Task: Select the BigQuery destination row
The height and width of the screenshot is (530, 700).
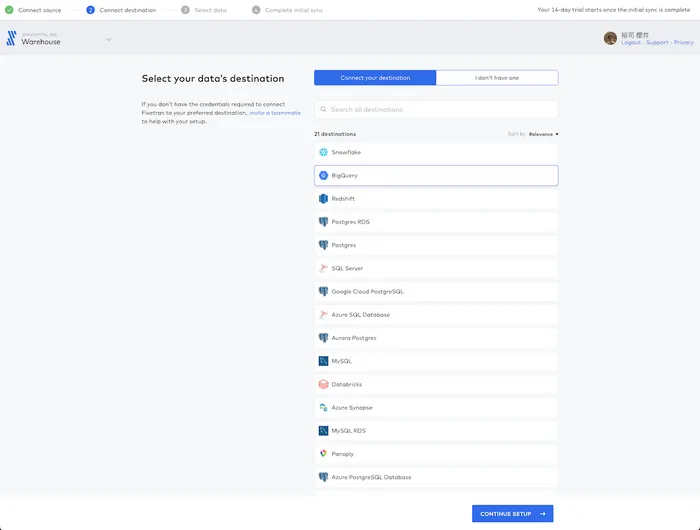Action: point(436,175)
